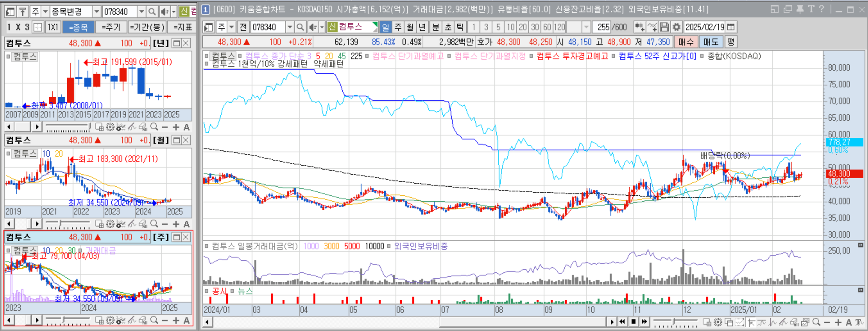Click the 매수 buy button
Screen dimensions: 868x331
[x=685, y=42]
